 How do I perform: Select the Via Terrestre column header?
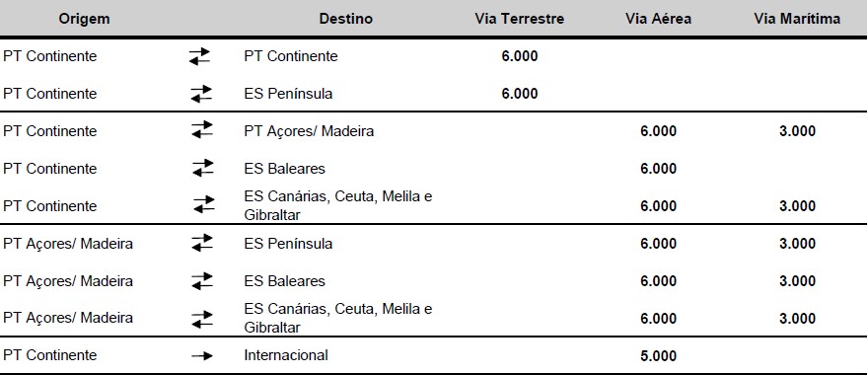pyautogui.click(x=519, y=19)
